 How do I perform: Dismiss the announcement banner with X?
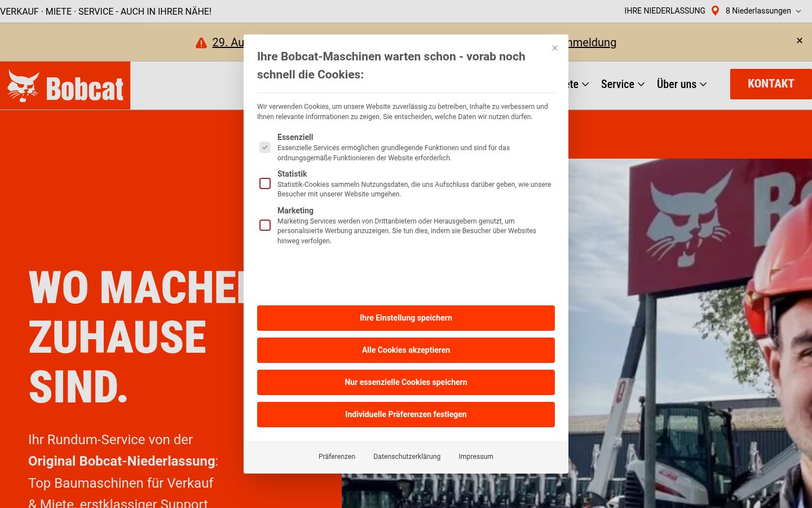point(799,41)
